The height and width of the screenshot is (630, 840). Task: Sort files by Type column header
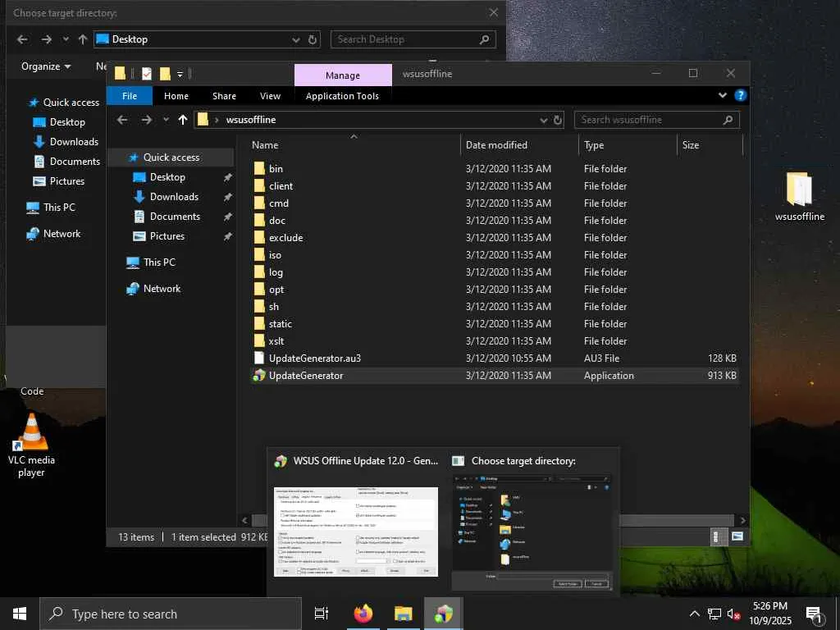click(x=628, y=144)
